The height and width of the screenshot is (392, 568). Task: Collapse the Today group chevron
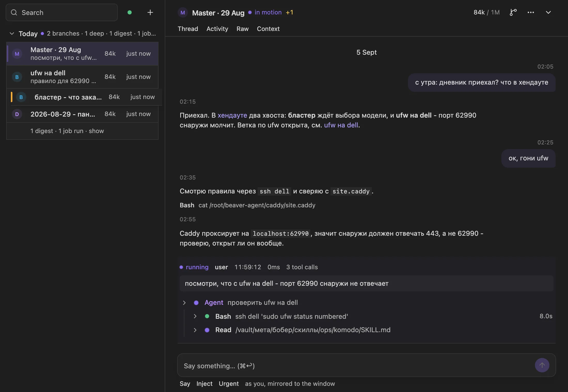click(12, 34)
